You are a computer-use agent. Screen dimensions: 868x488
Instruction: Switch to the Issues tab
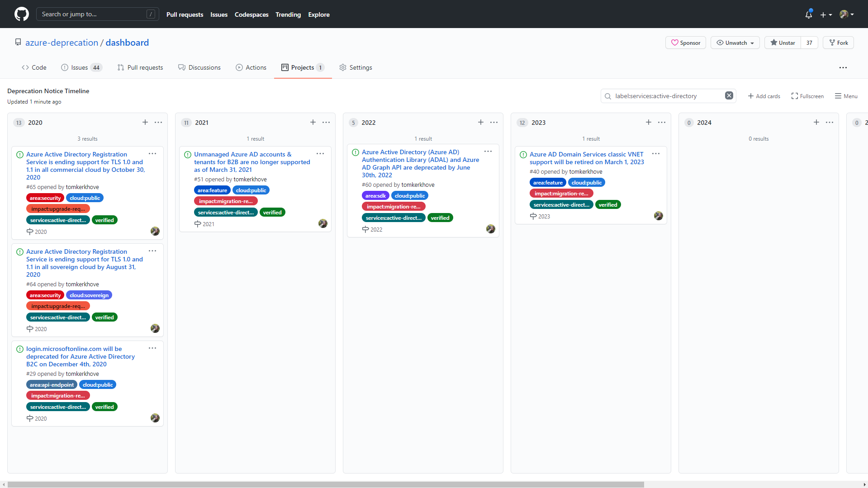point(81,67)
